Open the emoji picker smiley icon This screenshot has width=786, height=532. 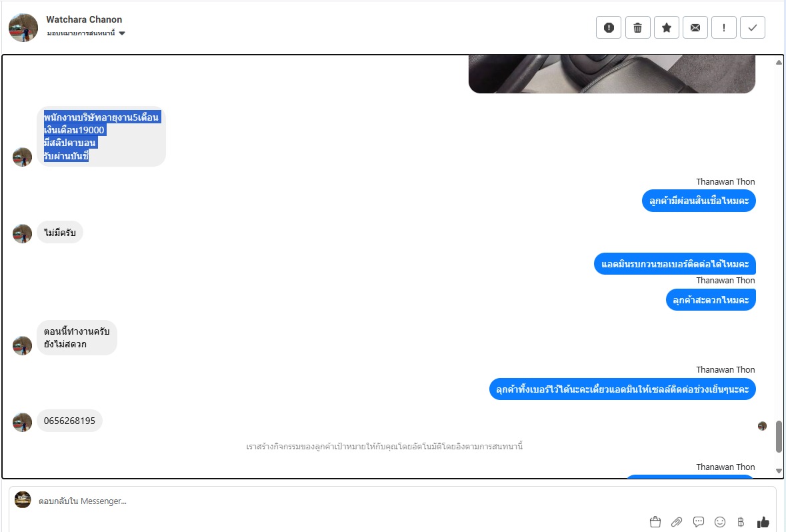point(720,522)
